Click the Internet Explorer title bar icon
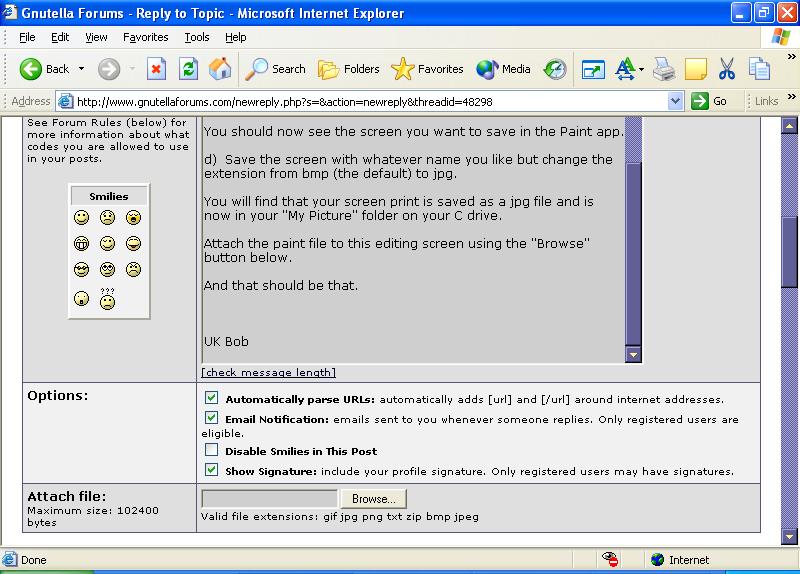 coord(10,12)
